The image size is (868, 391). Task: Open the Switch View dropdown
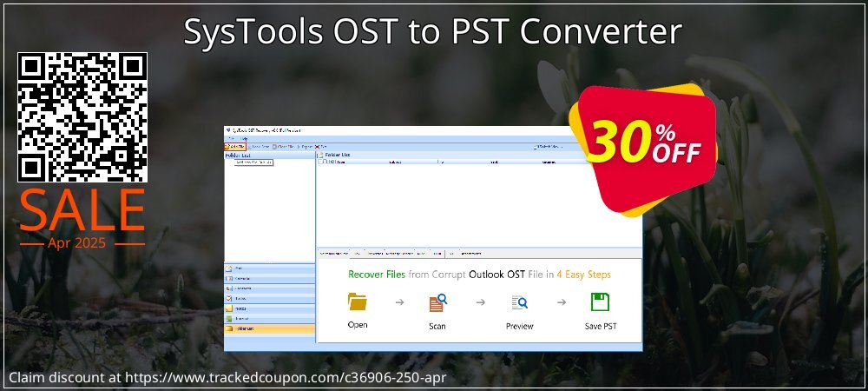tap(549, 147)
